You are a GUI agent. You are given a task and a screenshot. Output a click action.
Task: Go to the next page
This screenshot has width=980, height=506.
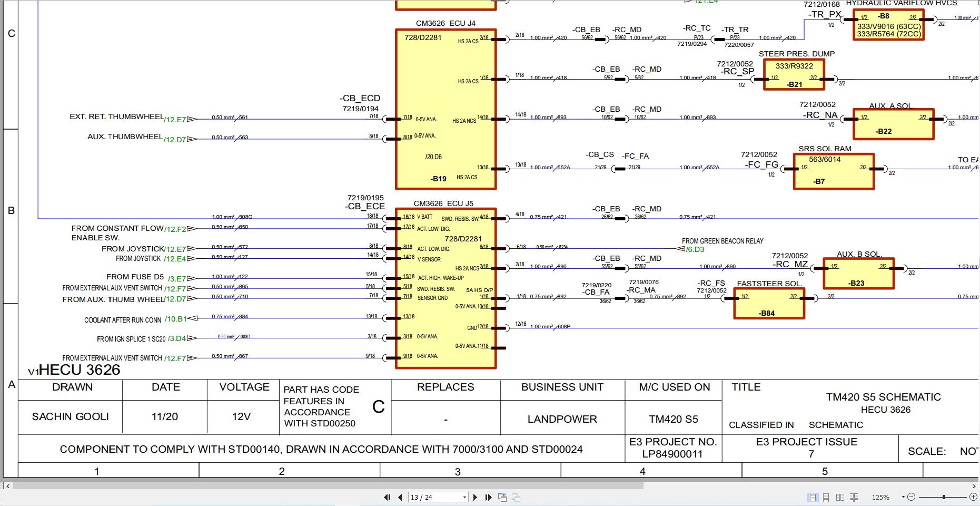click(x=475, y=497)
